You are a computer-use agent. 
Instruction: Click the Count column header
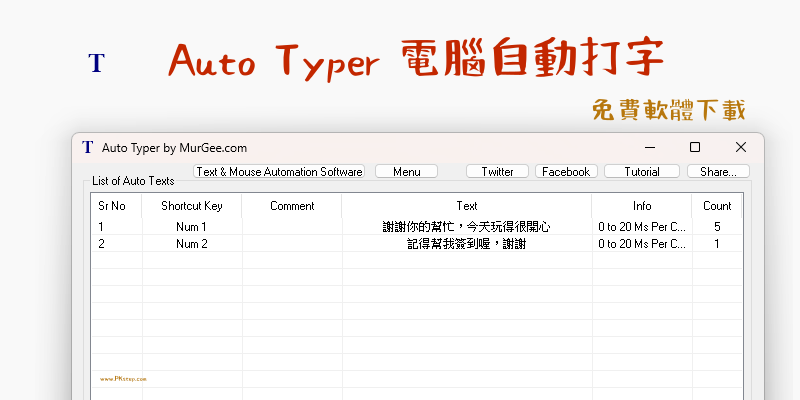click(717, 206)
